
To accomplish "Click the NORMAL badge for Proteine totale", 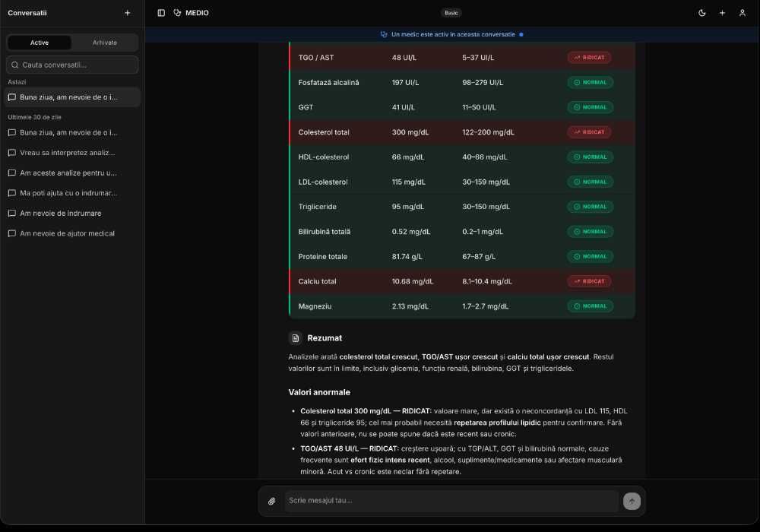I will point(591,257).
